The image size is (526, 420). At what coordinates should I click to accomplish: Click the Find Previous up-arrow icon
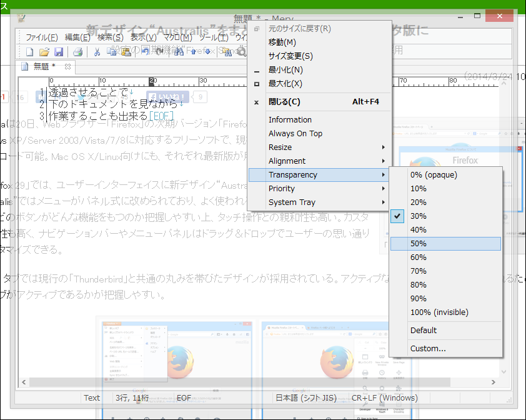coord(194,51)
